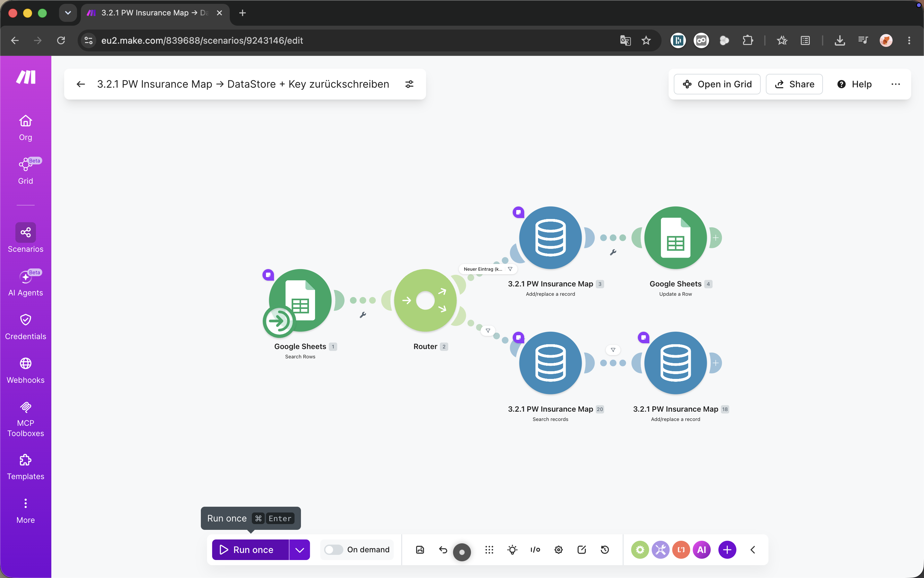Bookmark this page with the star
The image size is (924, 578).
(x=646, y=40)
